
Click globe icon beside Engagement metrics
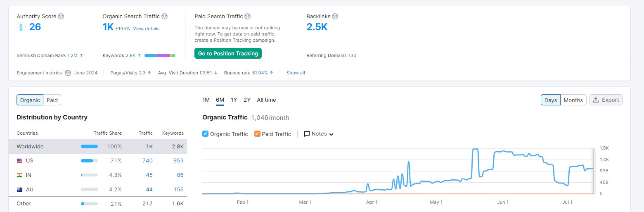point(68,73)
